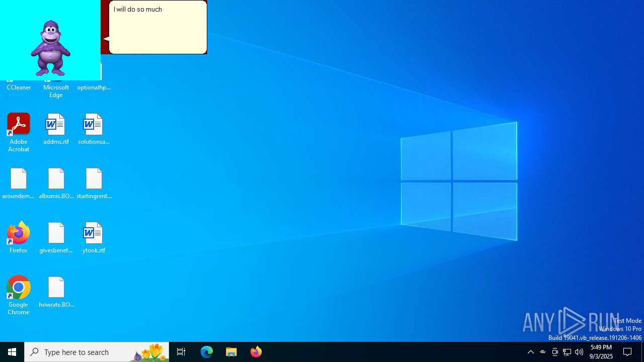Select the Adobe Acrobat desktop shortcut
Viewport: 644px width, 362px height.
tap(19, 133)
